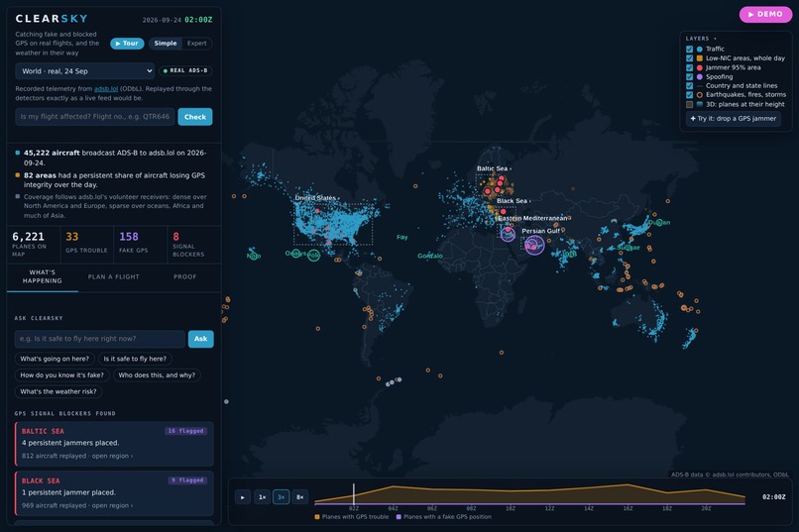Focus the flight number input field

click(x=95, y=117)
